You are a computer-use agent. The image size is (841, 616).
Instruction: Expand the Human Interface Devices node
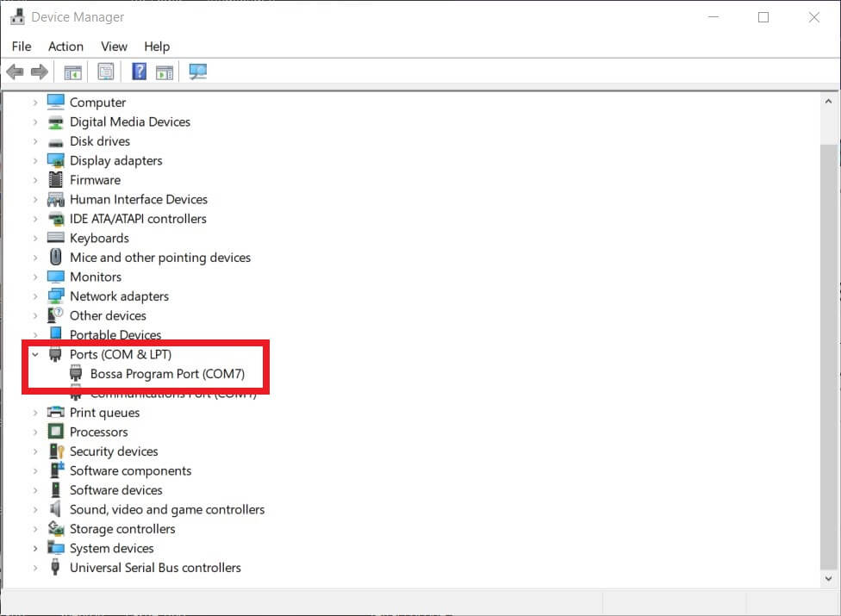click(x=35, y=199)
